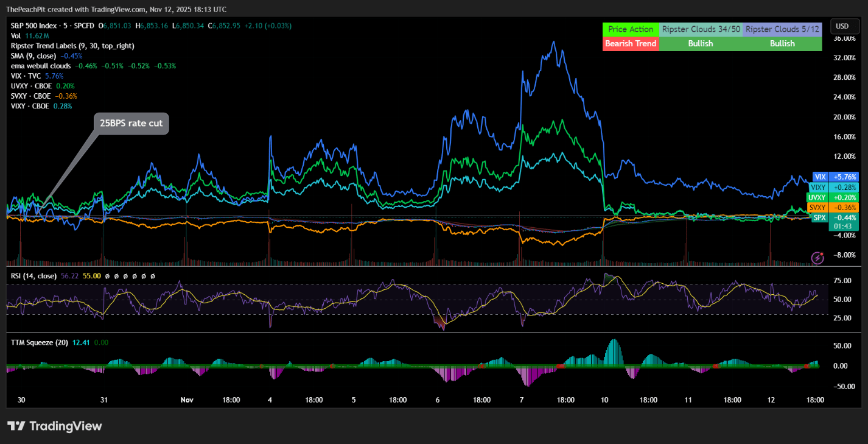Click the Nov label on time axis
Image resolution: width=868 pixels, height=444 pixels.
pos(186,400)
